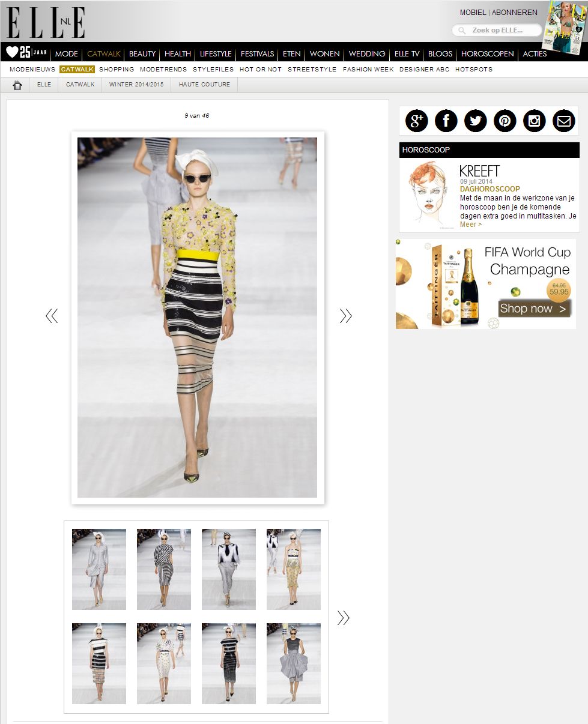Open the Twitter bird icon
Screen dimensions: 588x724
pyautogui.click(x=475, y=121)
